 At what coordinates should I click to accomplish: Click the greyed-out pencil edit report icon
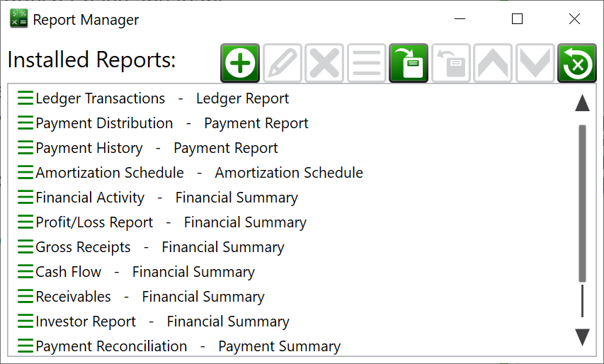pyautogui.click(x=283, y=63)
